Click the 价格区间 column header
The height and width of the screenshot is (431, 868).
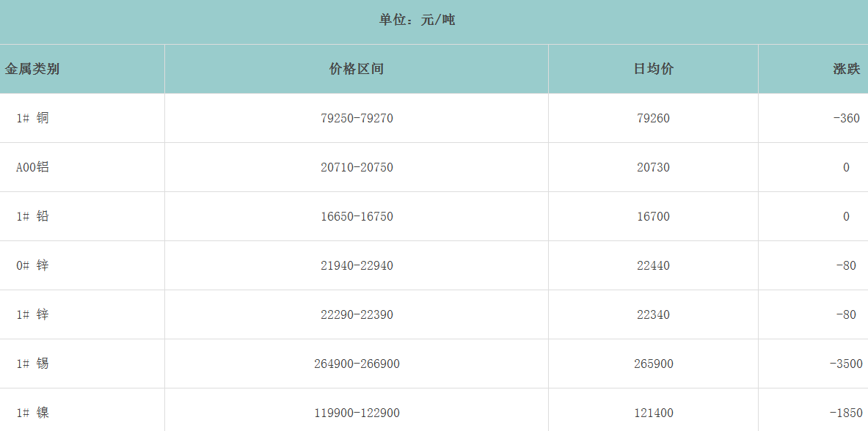click(357, 69)
